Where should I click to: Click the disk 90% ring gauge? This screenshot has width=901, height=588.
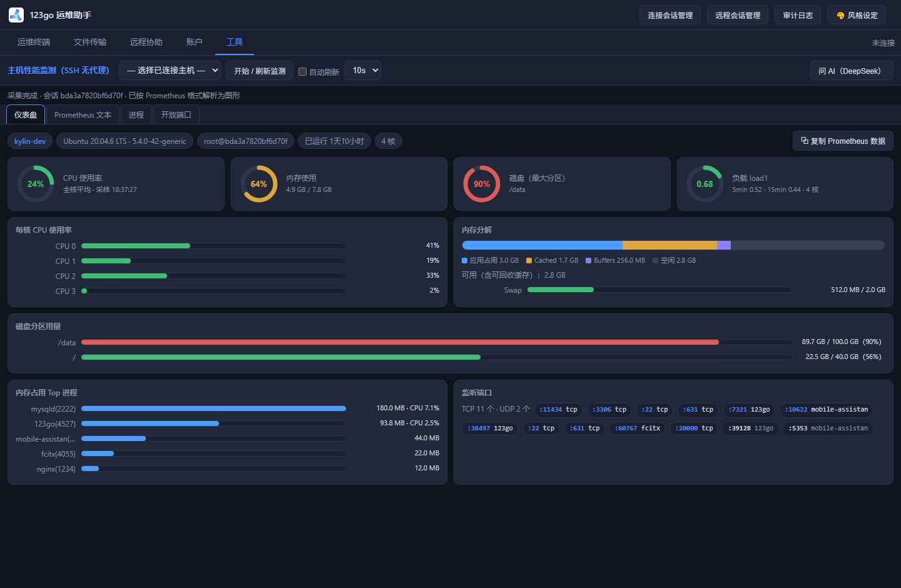482,184
